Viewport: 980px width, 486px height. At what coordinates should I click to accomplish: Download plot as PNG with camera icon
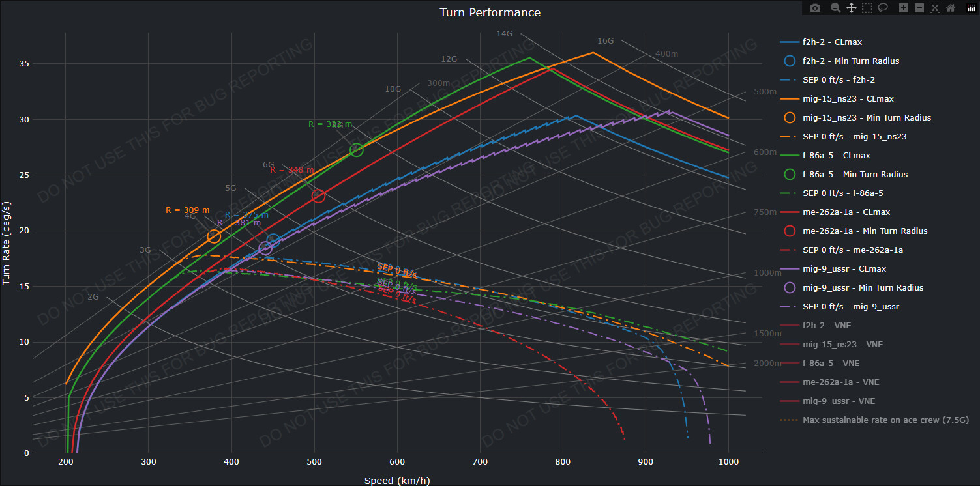(815, 8)
